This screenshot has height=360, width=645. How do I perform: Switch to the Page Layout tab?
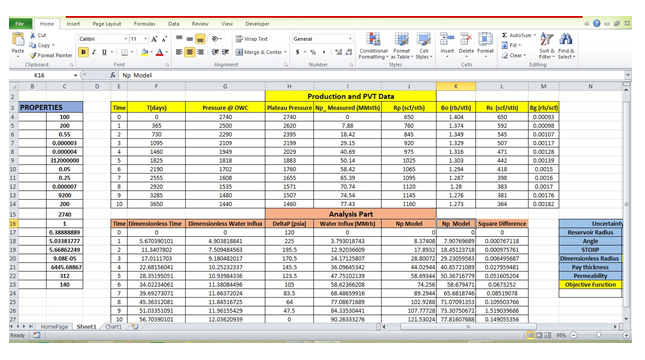coord(107,24)
